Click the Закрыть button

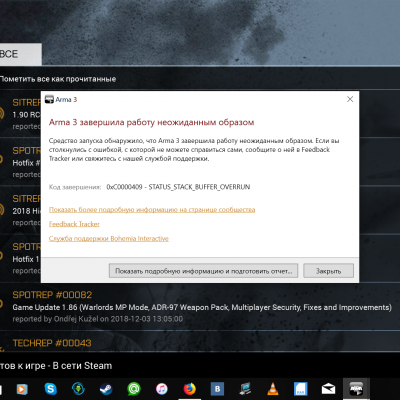pyautogui.click(x=328, y=271)
